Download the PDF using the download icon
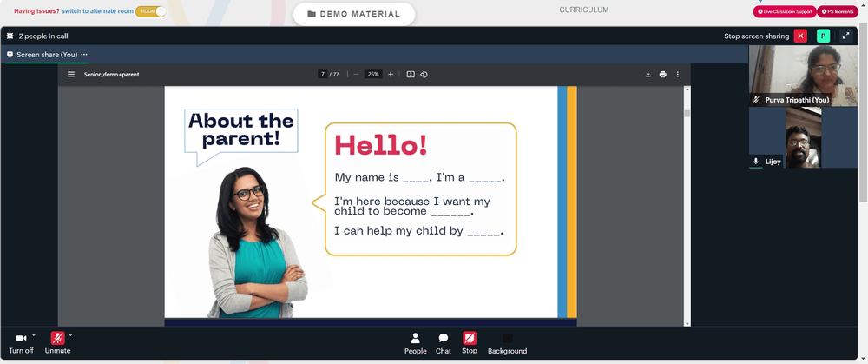This screenshot has height=364, width=868. [648, 74]
